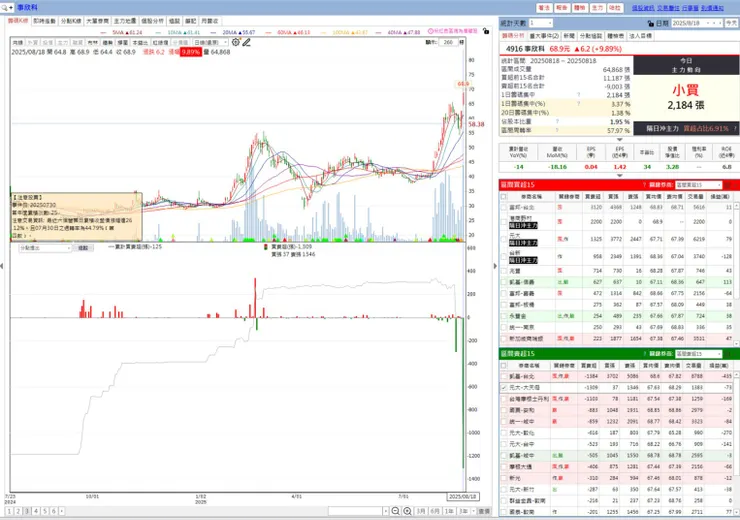Check the 永豐金 row checkbox

click(504, 316)
